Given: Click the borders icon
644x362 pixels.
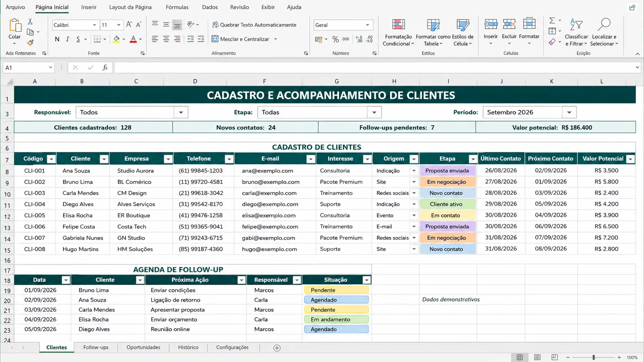Looking at the screenshot, I should [97, 39].
